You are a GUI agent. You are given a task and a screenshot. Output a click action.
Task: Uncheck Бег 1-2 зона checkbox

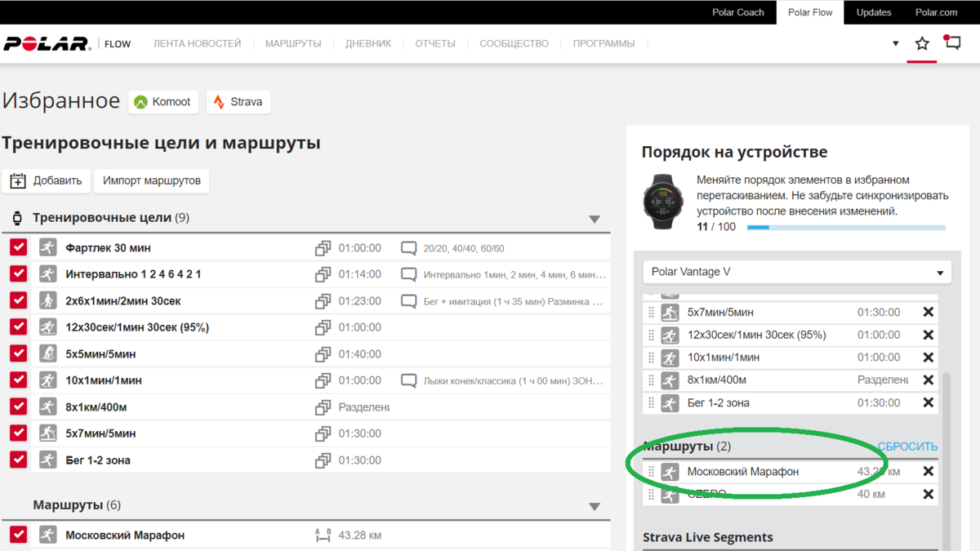(x=19, y=460)
